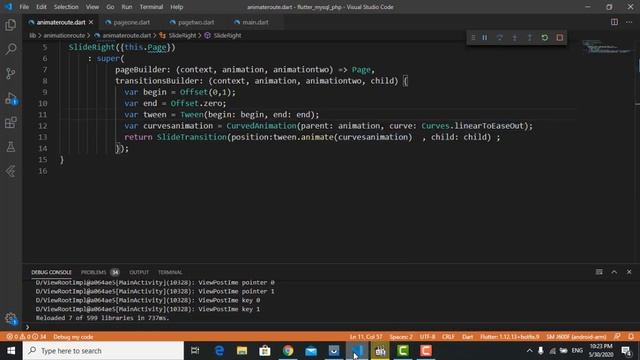640x360 pixels.
Task: Click the notifications bell in status bar
Action: coord(631,337)
